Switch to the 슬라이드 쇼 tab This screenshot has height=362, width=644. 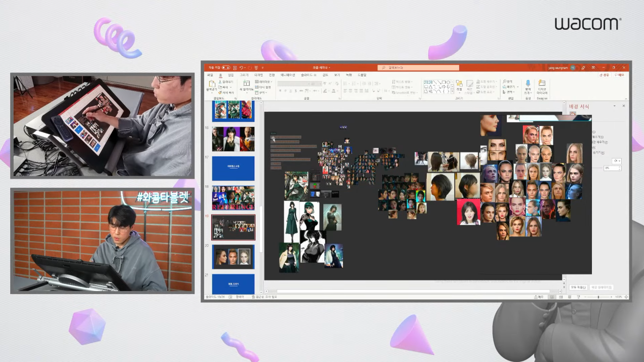[309, 75]
